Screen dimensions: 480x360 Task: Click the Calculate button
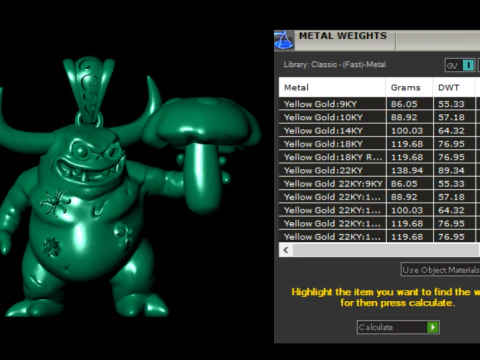(398, 327)
